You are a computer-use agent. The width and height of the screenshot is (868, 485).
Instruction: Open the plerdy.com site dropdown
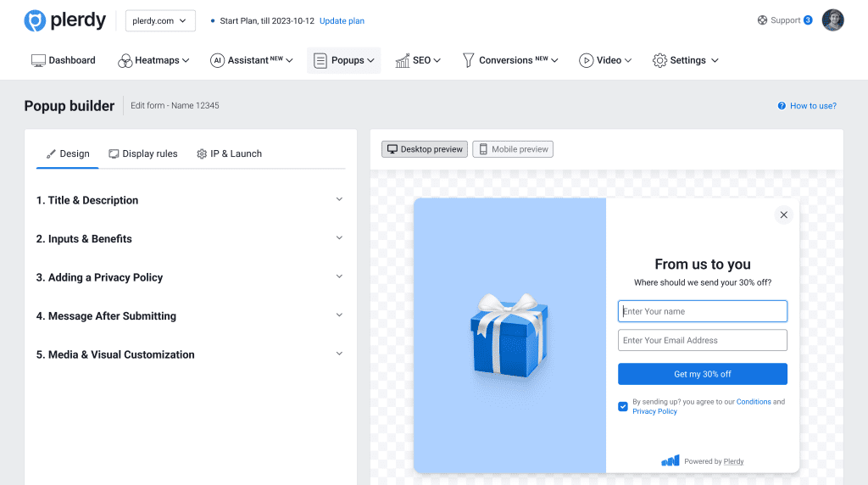160,21
